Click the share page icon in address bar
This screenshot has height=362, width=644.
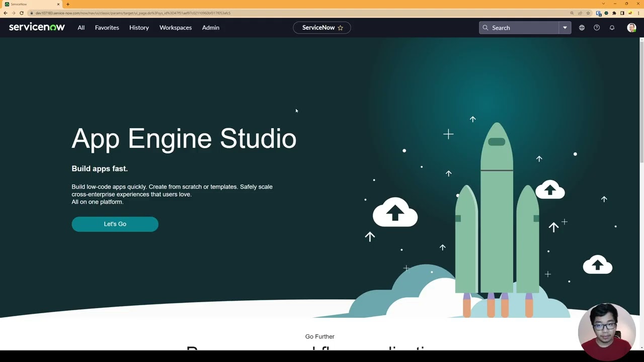(x=580, y=13)
